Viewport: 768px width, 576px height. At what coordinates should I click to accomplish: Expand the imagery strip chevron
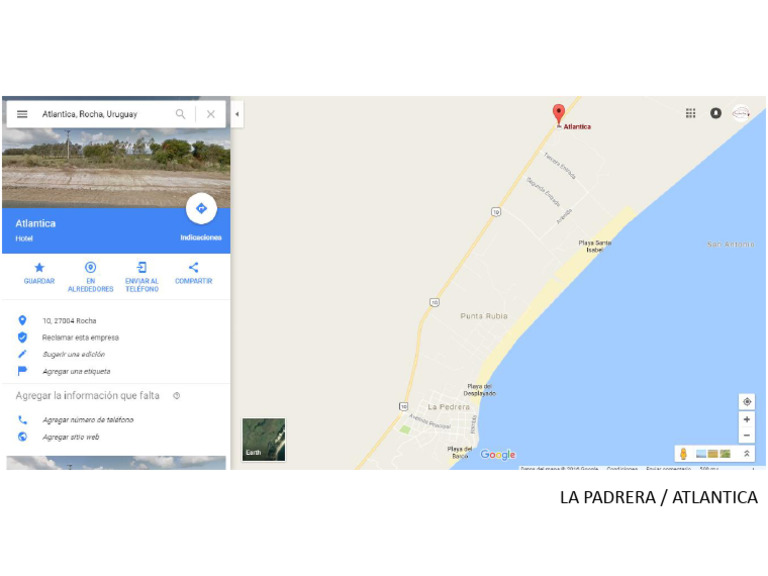746,454
